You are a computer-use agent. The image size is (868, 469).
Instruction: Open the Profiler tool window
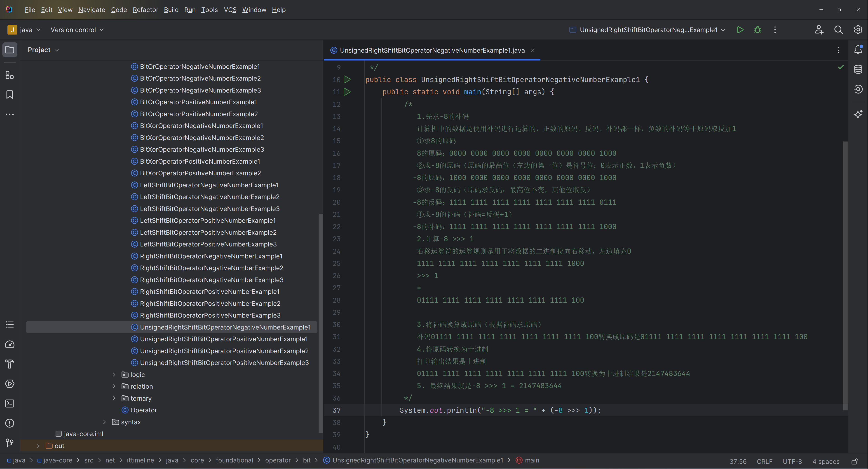(x=10, y=344)
